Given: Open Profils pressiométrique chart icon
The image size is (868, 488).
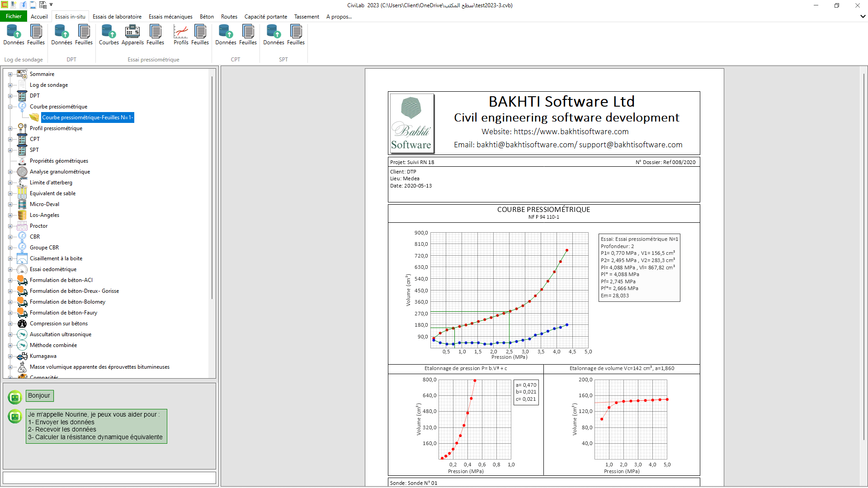Looking at the screenshot, I should pos(181,35).
